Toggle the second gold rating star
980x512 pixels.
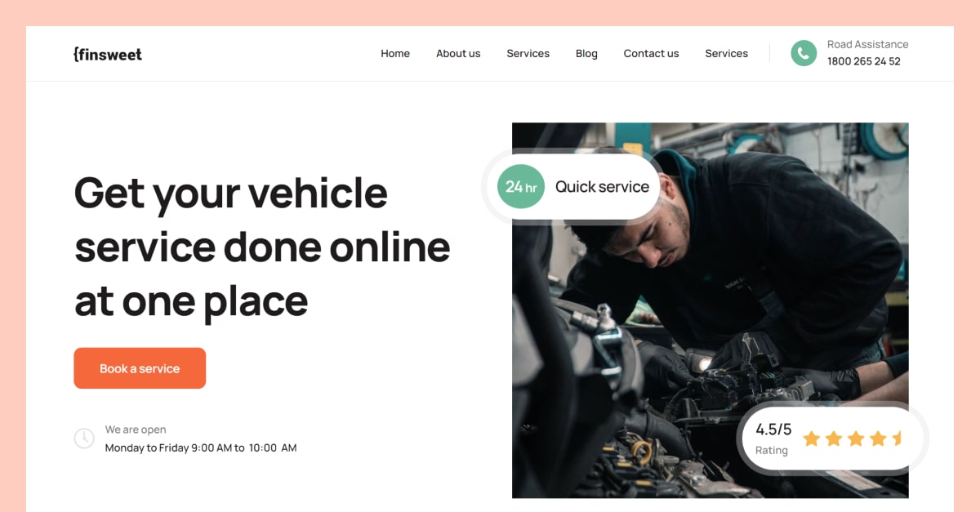[833, 439]
